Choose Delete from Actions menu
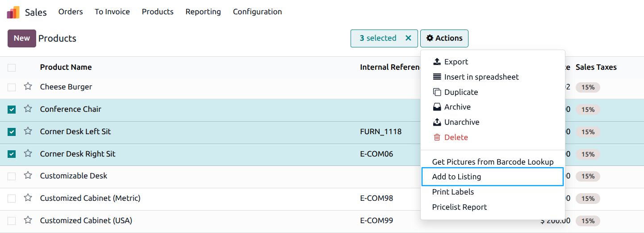The image size is (644, 233). [x=493, y=137]
